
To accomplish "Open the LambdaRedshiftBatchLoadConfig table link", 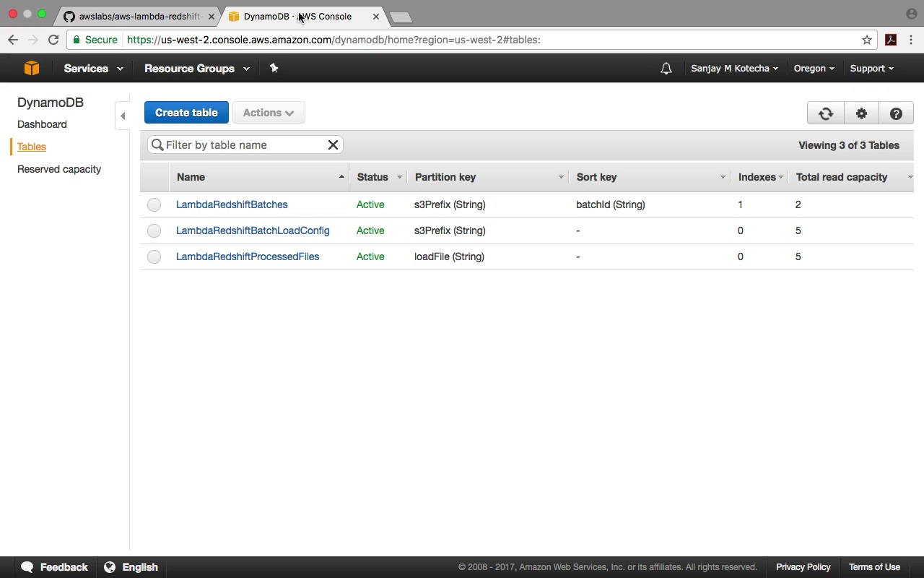I will (x=253, y=230).
